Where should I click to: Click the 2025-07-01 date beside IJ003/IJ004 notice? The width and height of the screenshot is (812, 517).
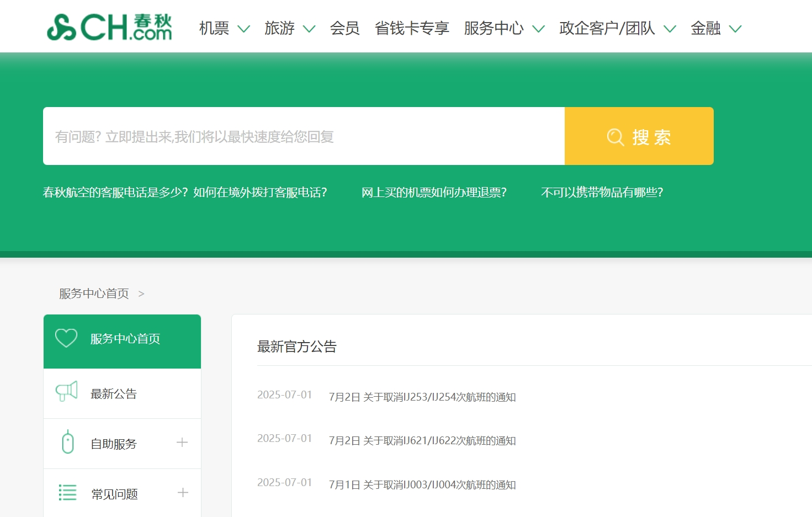coord(285,482)
